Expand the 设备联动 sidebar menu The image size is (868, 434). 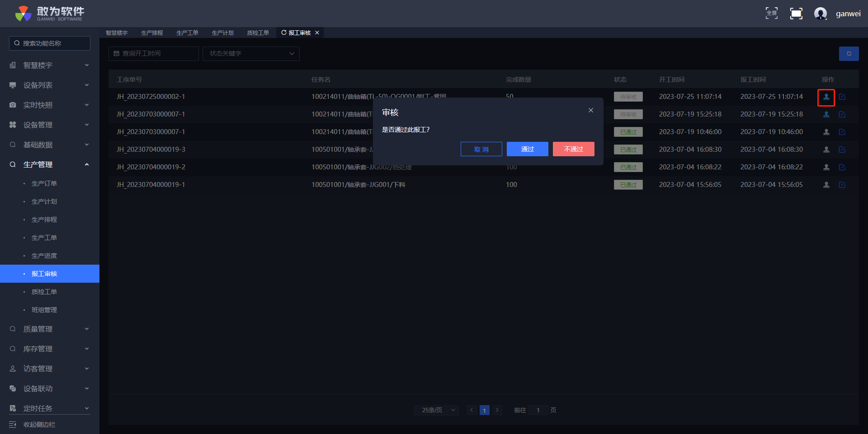coord(50,388)
